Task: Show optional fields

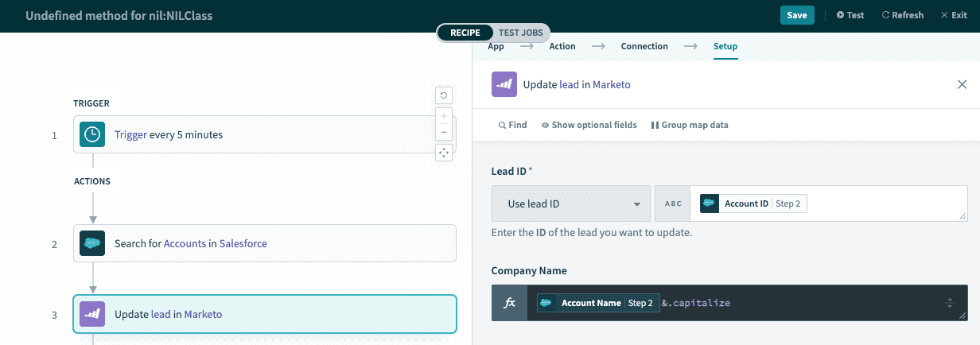Action: click(x=589, y=125)
